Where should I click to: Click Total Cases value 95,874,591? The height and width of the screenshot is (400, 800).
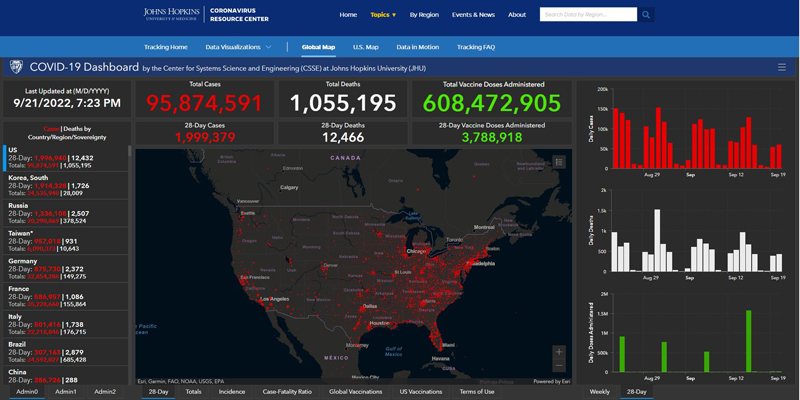pos(204,103)
